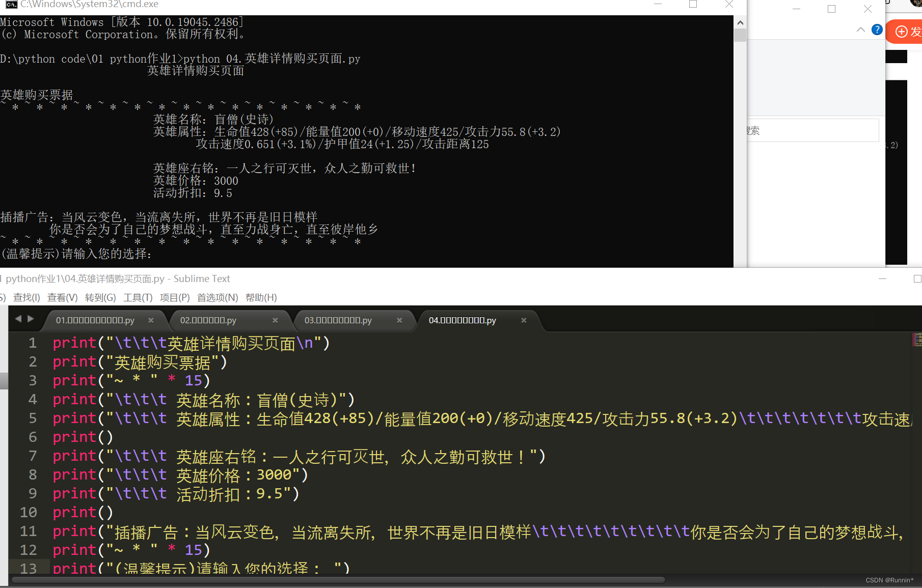Click the next tab right arrow
Screen dimensions: 922x588
[x=31, y=319]
